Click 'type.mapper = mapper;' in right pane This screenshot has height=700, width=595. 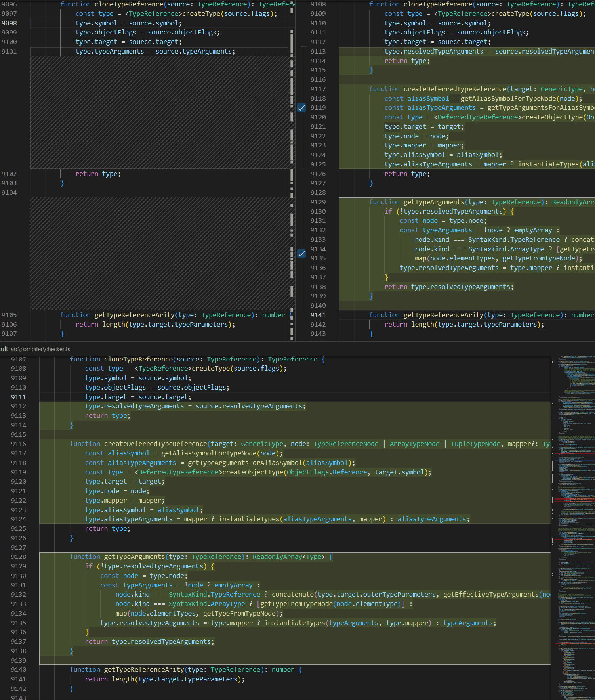tap(424, 145)
